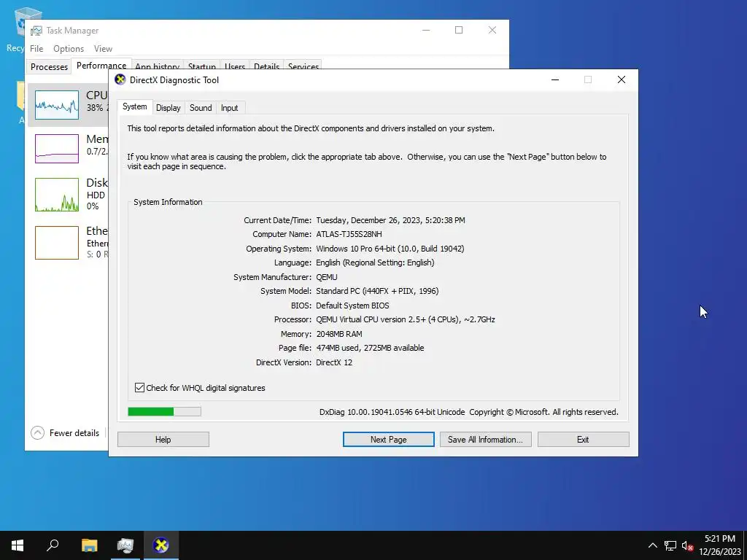Collapse Task Manager with Fewer details
The image size is (747, 560).
coord(65,433)
